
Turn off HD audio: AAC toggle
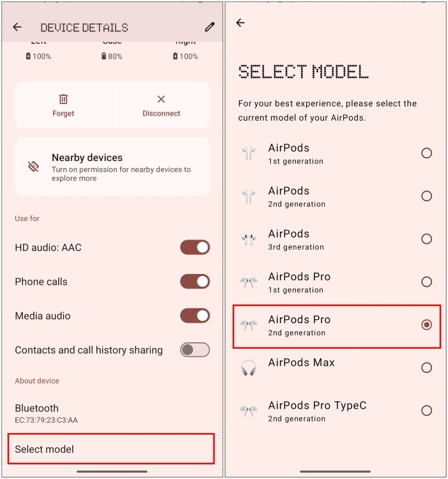195,247
